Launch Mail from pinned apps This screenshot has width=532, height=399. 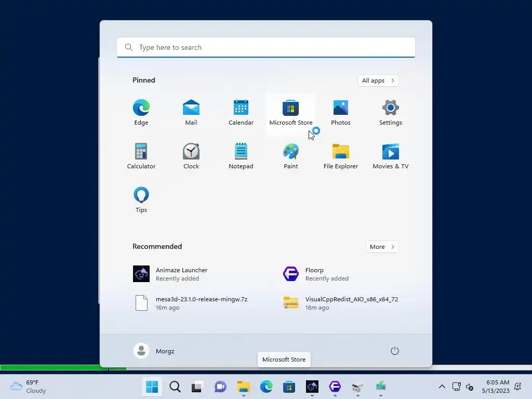191,113
